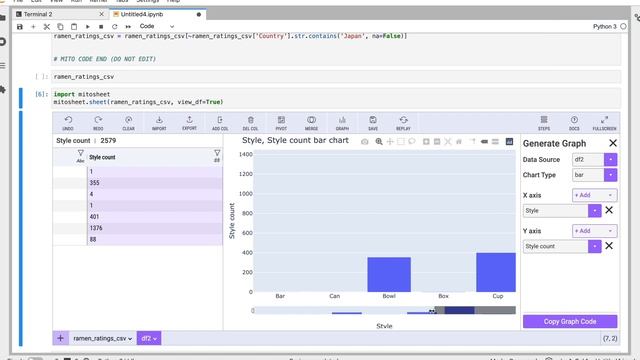Click the Mito CLEAR icon

(x=129, y=122)
